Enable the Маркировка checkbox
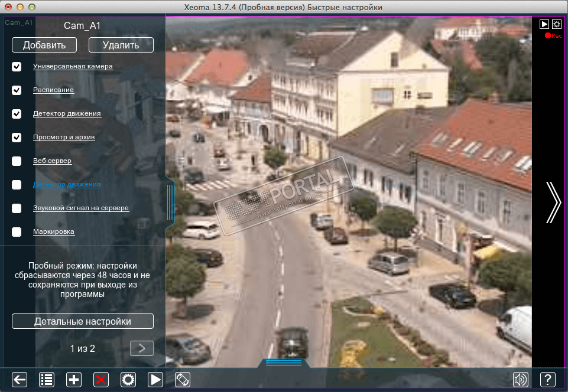 (17, 231)
